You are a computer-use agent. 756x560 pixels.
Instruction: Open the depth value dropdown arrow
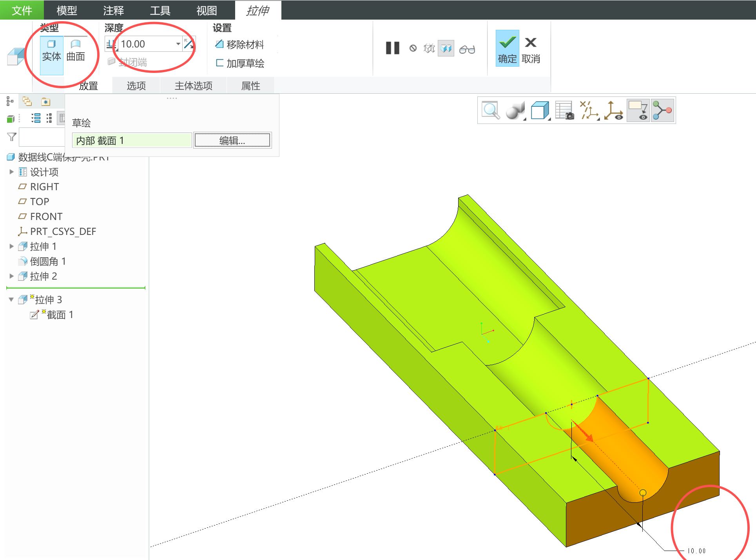(x=178, y=44)
